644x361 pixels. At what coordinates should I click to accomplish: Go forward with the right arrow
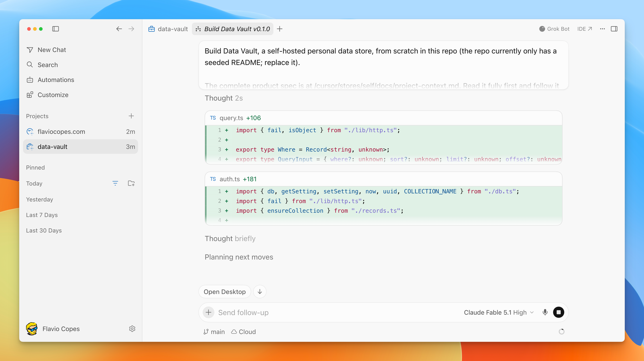point(131,29)
